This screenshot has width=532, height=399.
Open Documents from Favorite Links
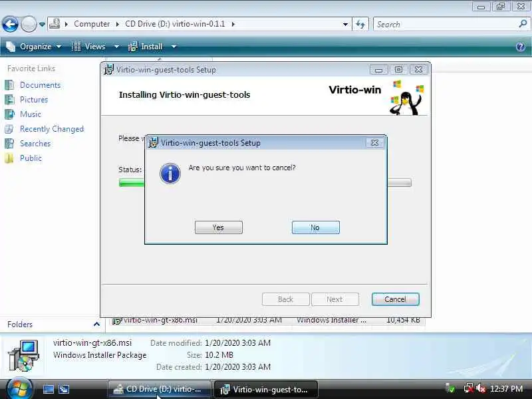point(40,85)
